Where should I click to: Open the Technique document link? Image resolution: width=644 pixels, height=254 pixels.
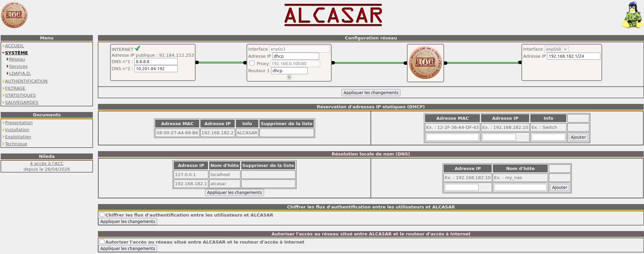click(16, 144)
